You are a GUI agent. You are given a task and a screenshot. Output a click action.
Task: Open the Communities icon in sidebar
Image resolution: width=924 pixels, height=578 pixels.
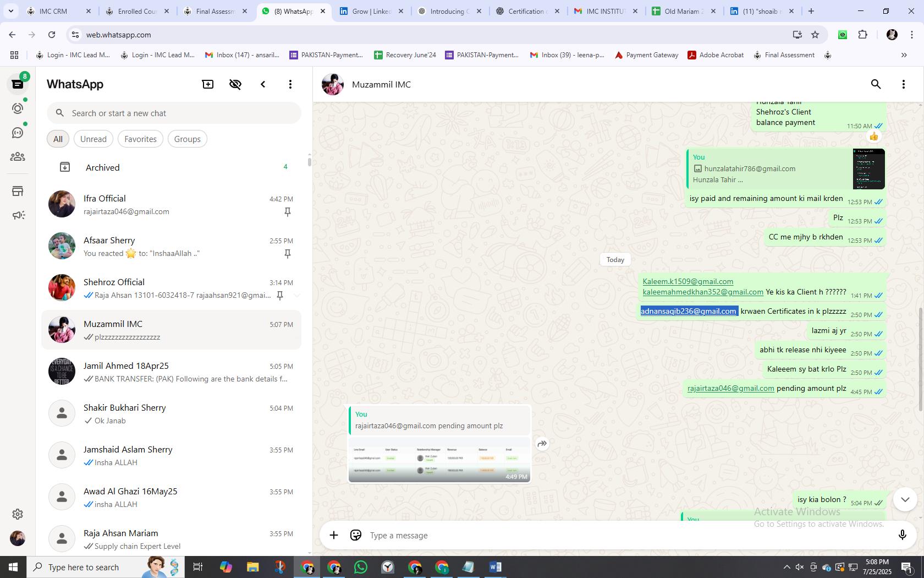18,157
